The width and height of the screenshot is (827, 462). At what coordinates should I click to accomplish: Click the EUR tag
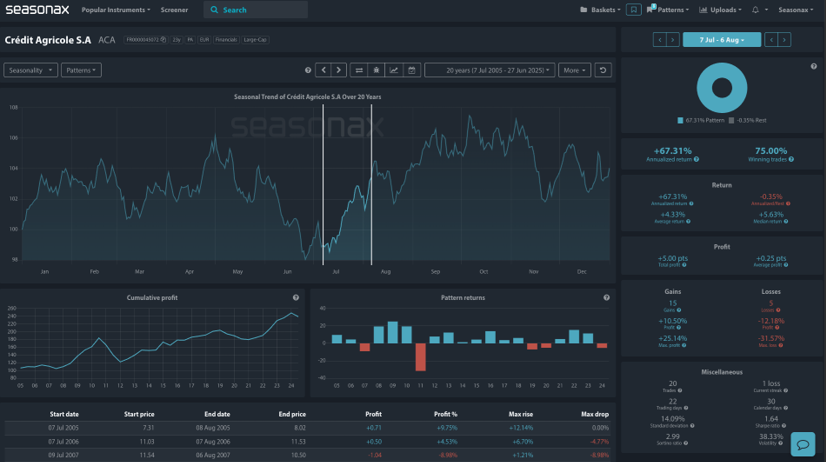pyautogui.click(x=204, y=40)
